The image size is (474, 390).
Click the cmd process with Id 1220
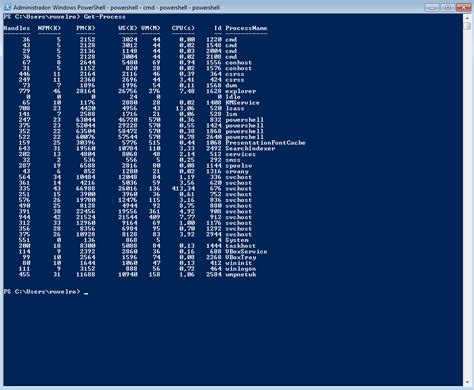(x=231, y=39)
